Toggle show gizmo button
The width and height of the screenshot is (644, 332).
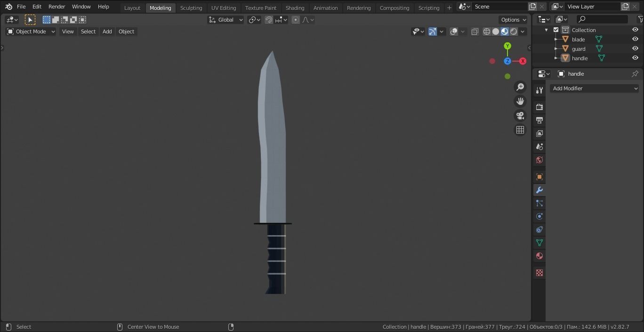(432, 32)
